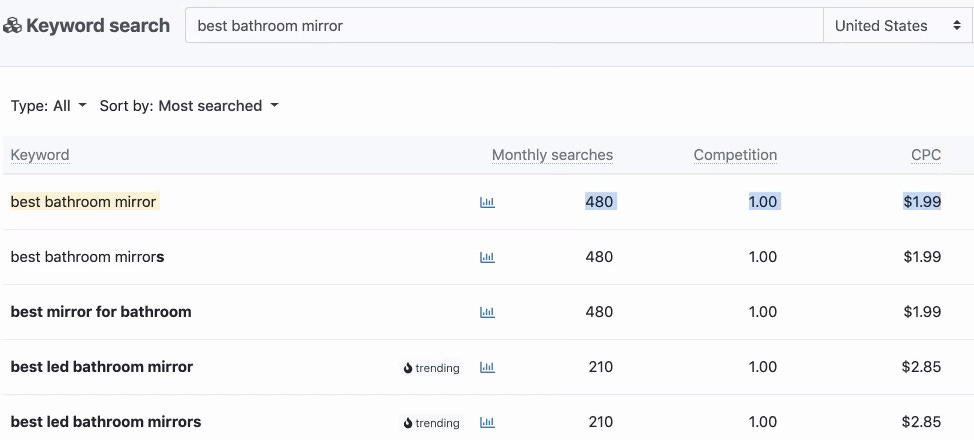The image size is (974, 440).
Task: Open trend chart for best bathroom mirror
Action: (487, 202)
